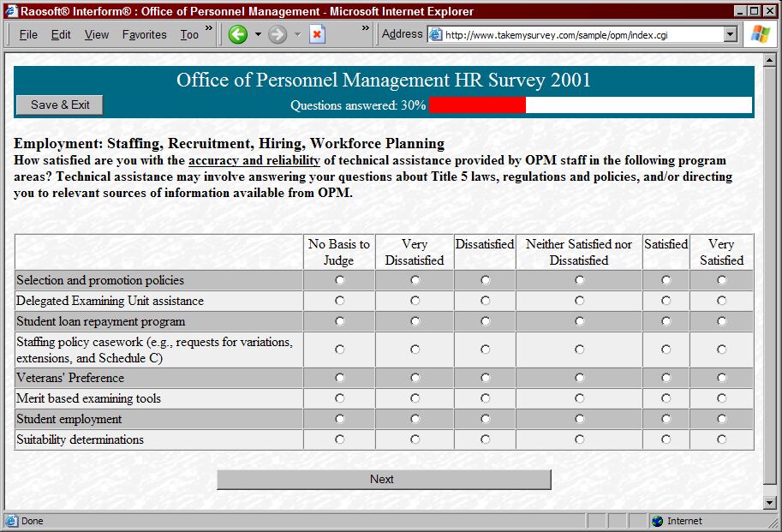Click the Windows flag logo throbber
The width and height of the screenshot is (782, 532).
pos(761,34)
